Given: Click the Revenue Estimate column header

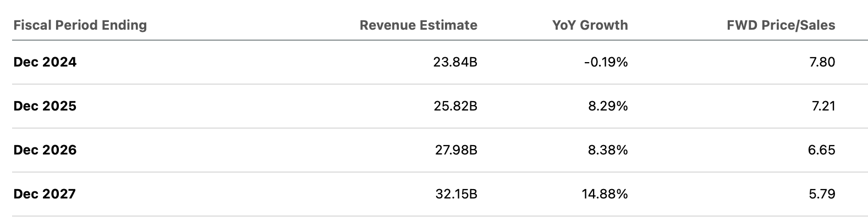Looking at the screenshot, I should tap(418, 25).
